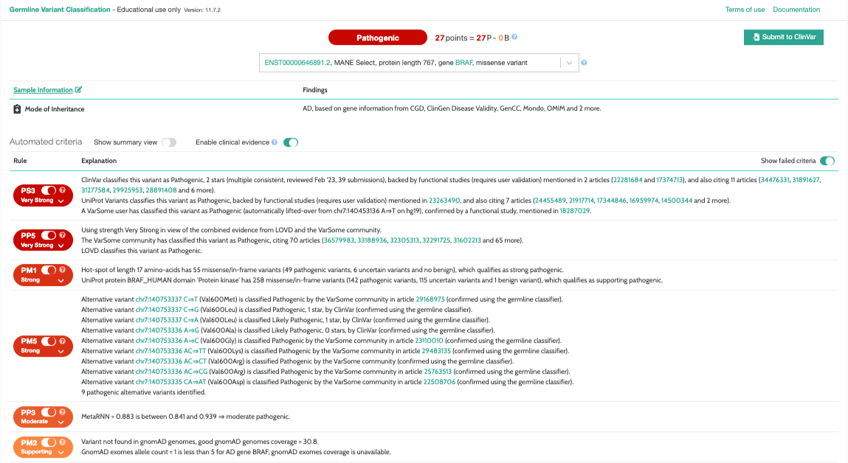This screenshot has width=848, height=463.
Task: Open the Documentation link
Action: pos(796,9)
